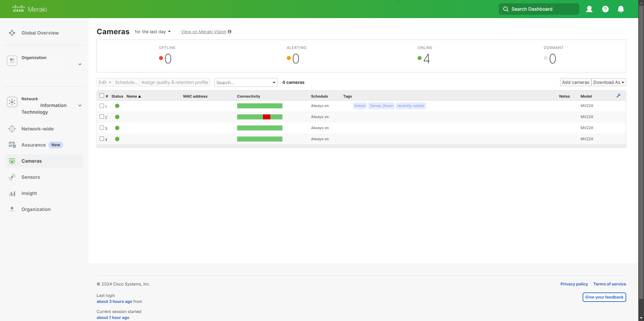Open the Insight section icon

pyautogui.click(x=12, y=193)
